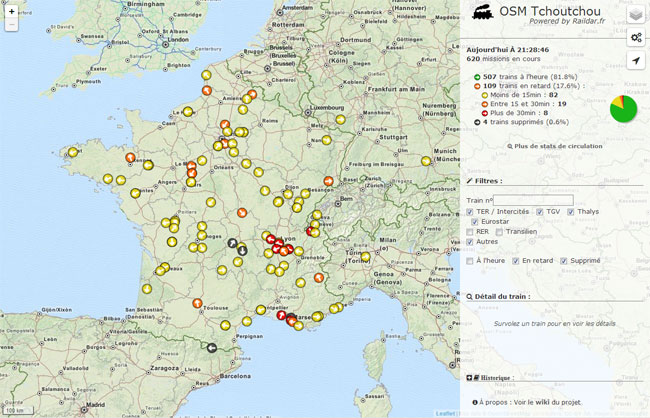Open the map layers switcher

tap(636, 14)
